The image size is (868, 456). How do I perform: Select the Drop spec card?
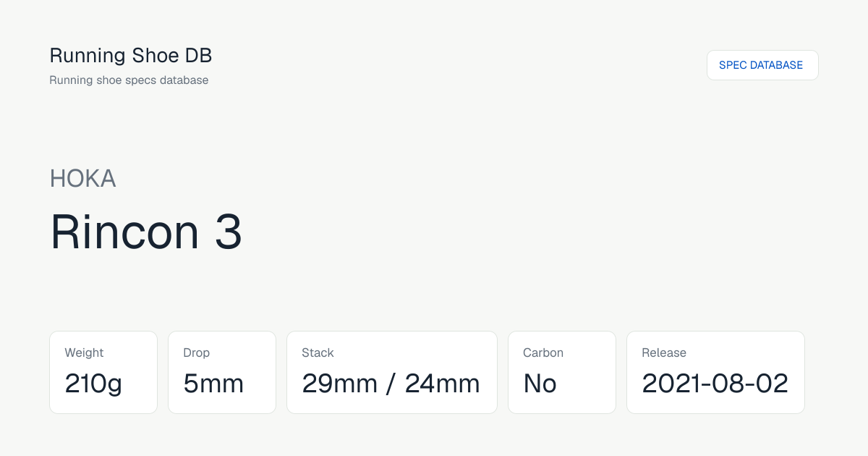tap(222, 372)
